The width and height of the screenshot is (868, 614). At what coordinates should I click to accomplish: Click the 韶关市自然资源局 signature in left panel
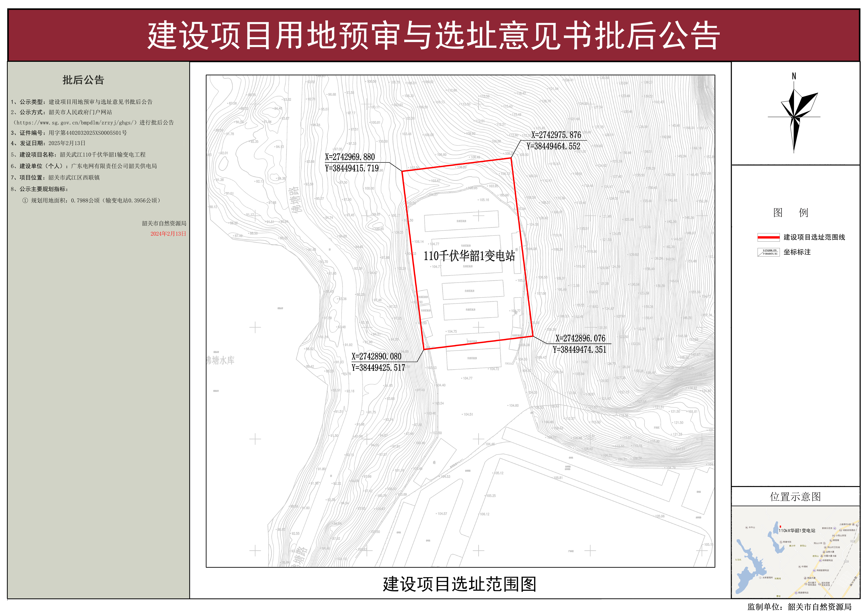(x=164, y=223)
